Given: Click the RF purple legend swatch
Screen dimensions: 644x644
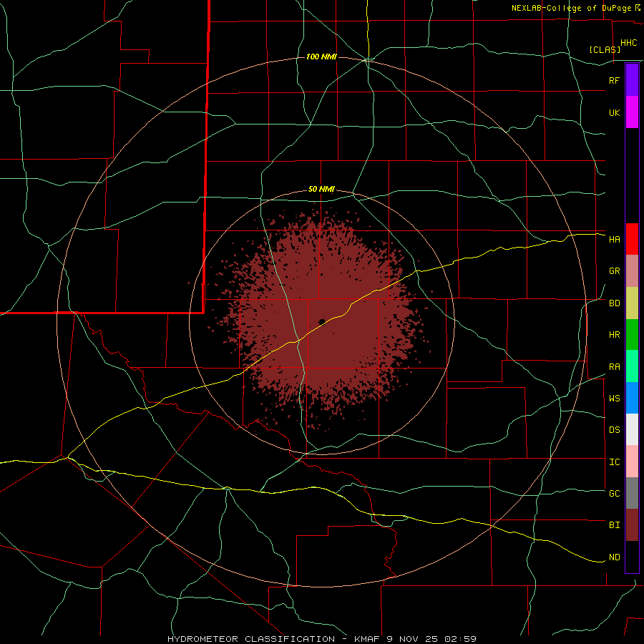Looking at the screenshot, I should (x=632, y=80).
